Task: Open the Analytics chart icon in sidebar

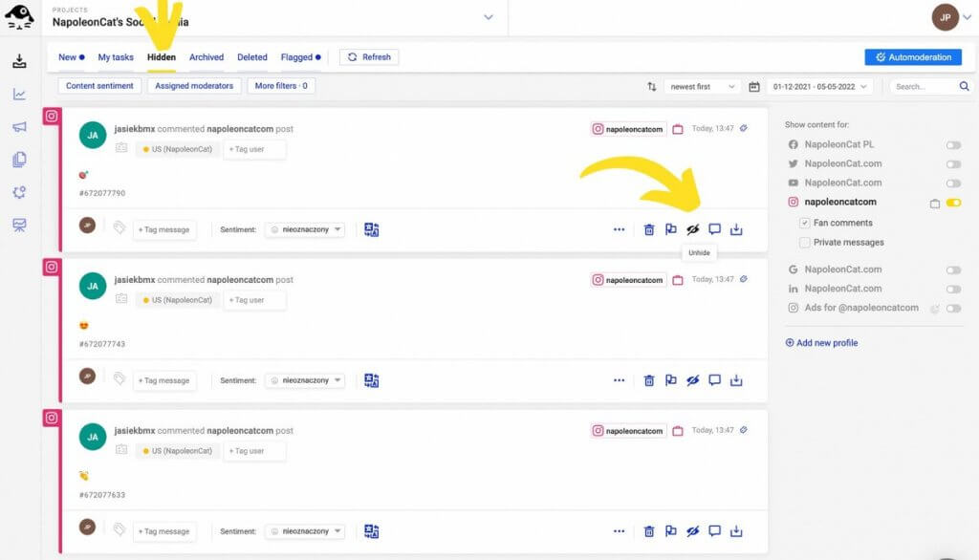Action: 19,95
